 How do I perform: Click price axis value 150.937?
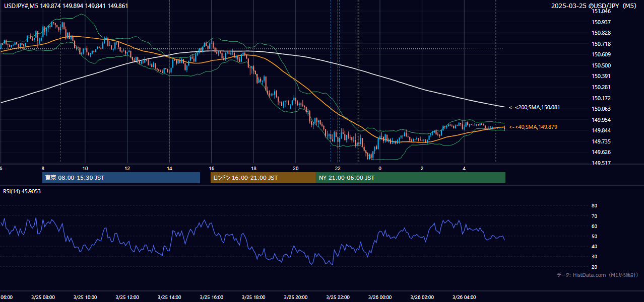601,22
